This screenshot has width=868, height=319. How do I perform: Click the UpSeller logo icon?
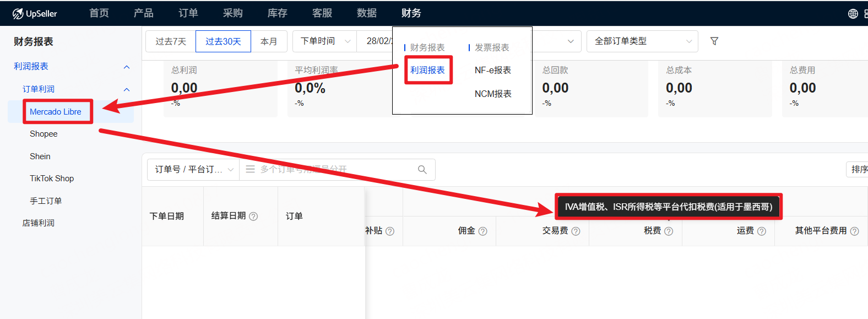pos(18,14)
